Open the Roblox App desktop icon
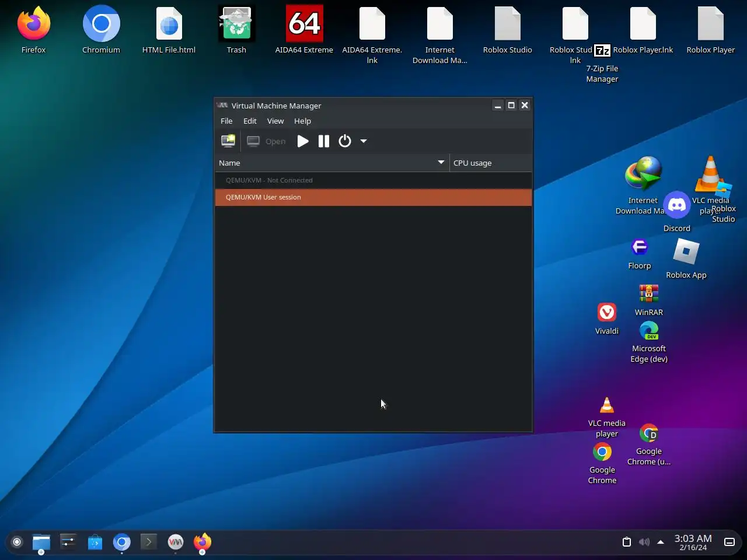 tap(686, 251)
